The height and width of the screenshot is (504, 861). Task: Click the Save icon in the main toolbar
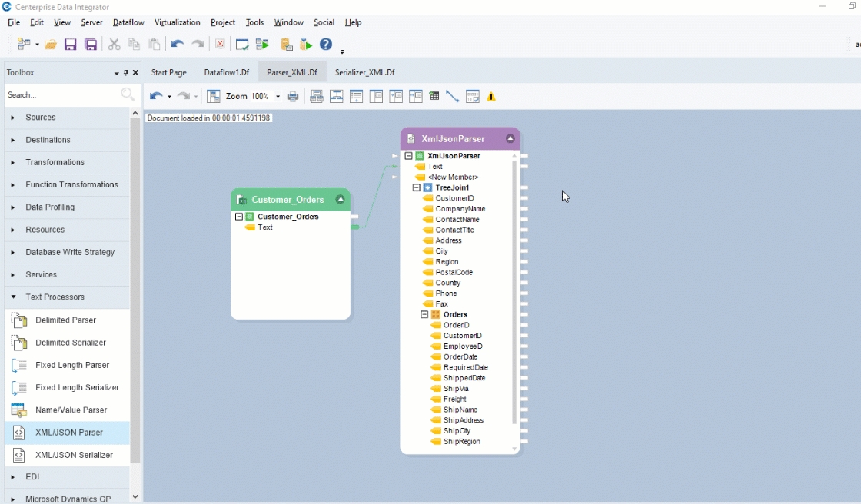(x=70, y=45)
